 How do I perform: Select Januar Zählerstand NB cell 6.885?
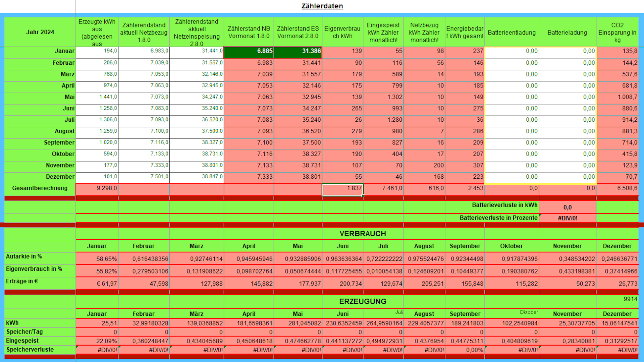[249, 51]
